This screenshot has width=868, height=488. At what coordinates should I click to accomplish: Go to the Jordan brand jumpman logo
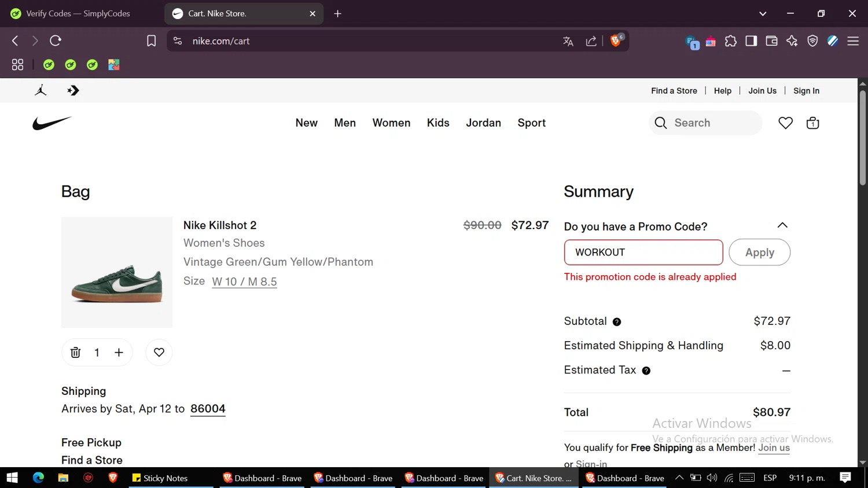(41, 91)
